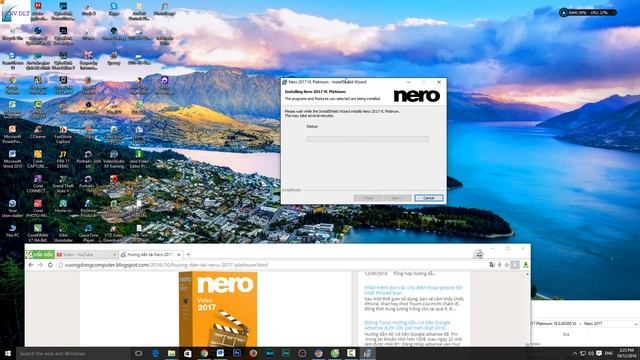640x360 pixels.
Task: Open Windows Store from the taskbar
Action: tap(188, 353)
